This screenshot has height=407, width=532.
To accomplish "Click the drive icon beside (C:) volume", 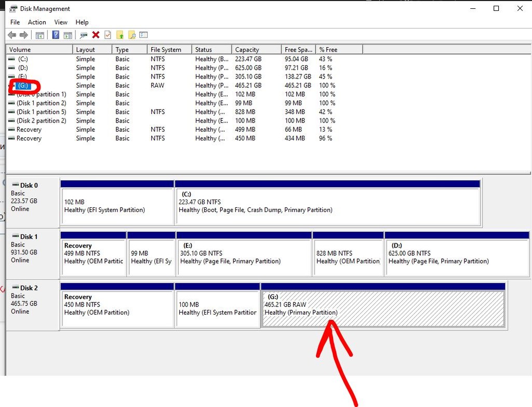I will (x=11, y=59).
